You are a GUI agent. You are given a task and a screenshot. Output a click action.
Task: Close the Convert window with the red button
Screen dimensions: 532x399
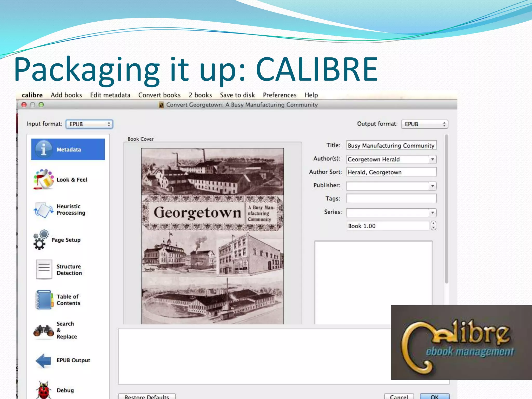pyautogui.click(x=24, y=105)
